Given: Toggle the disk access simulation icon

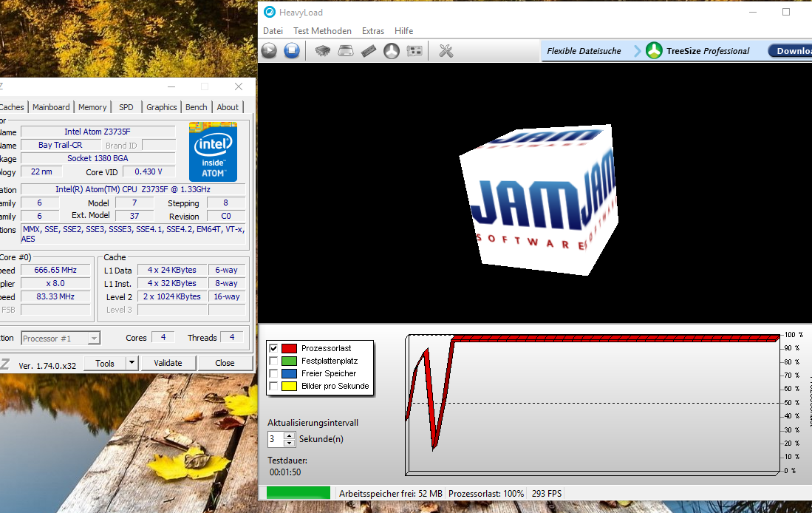Looking at the screenshot, I should pyautogui.click(x=392, y=51).
